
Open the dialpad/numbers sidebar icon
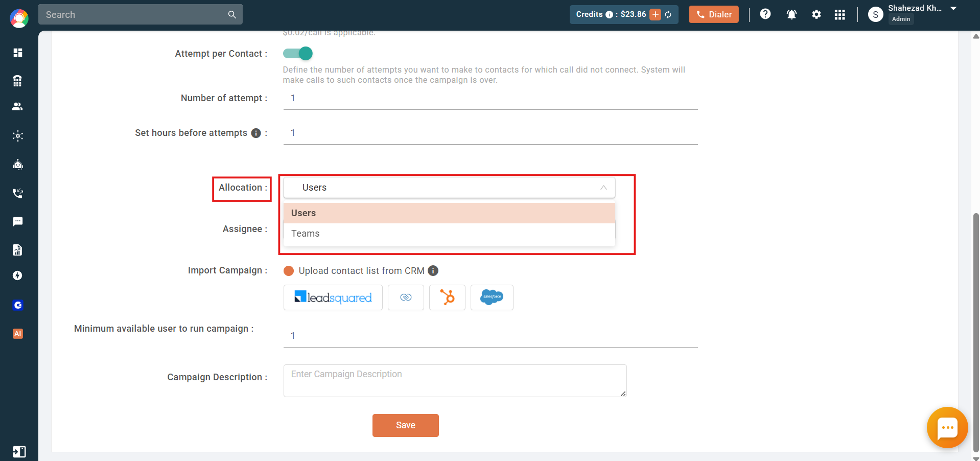(18, 81)
